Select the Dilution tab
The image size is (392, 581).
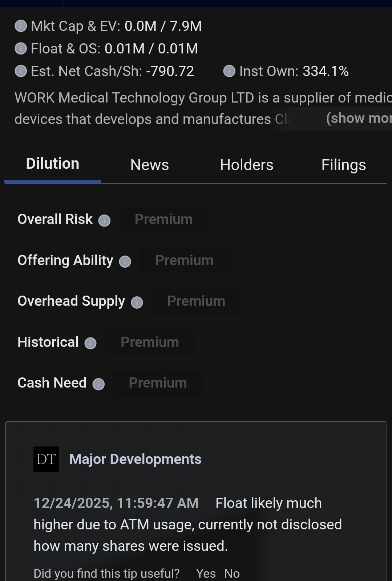click(x=53, y=164)
